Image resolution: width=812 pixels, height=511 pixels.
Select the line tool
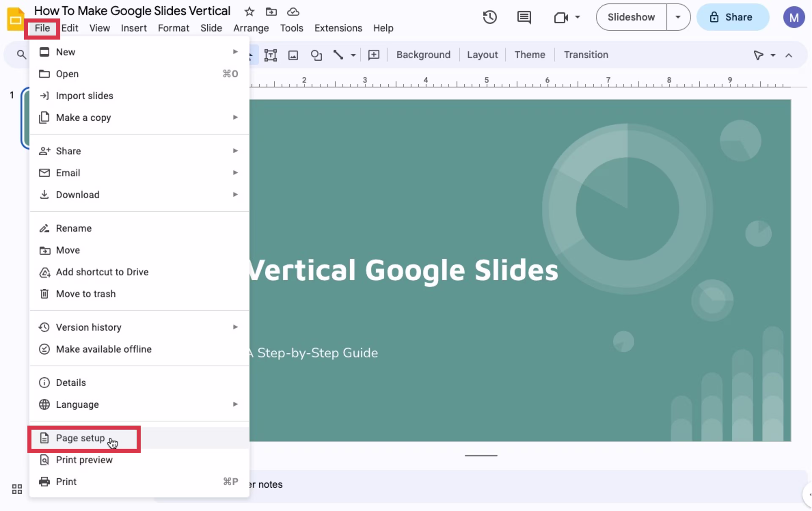[x=338, y=55]
